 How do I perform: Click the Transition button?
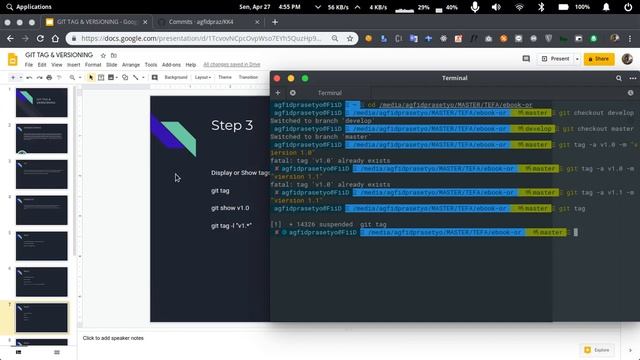(248, 77)
